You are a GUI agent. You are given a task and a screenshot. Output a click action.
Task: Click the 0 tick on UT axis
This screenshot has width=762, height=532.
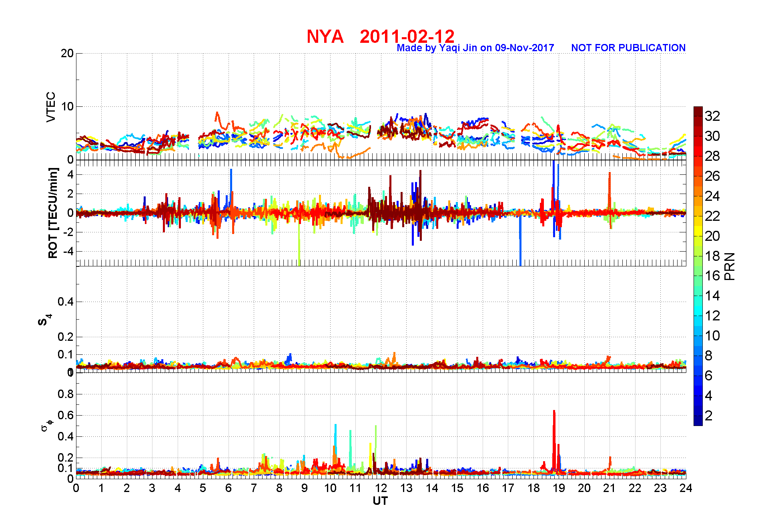pyautogui.click(x=76, y=488)
